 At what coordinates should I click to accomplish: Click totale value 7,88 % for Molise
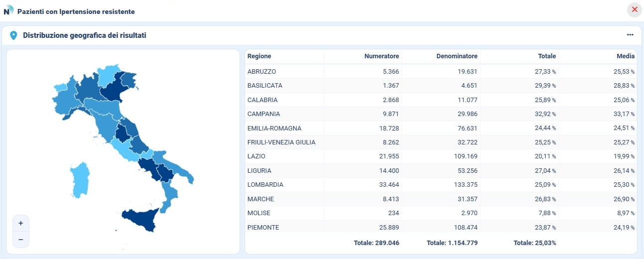pos(546,213)
